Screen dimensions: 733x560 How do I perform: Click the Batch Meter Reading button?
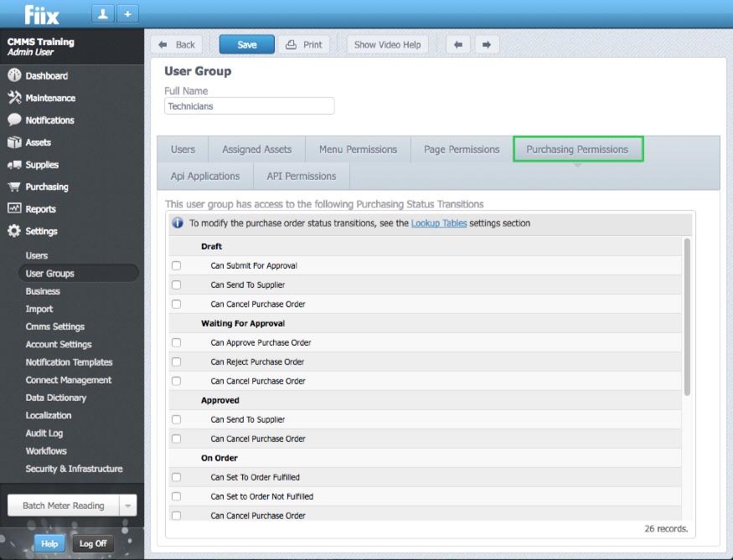click(64, 506)
